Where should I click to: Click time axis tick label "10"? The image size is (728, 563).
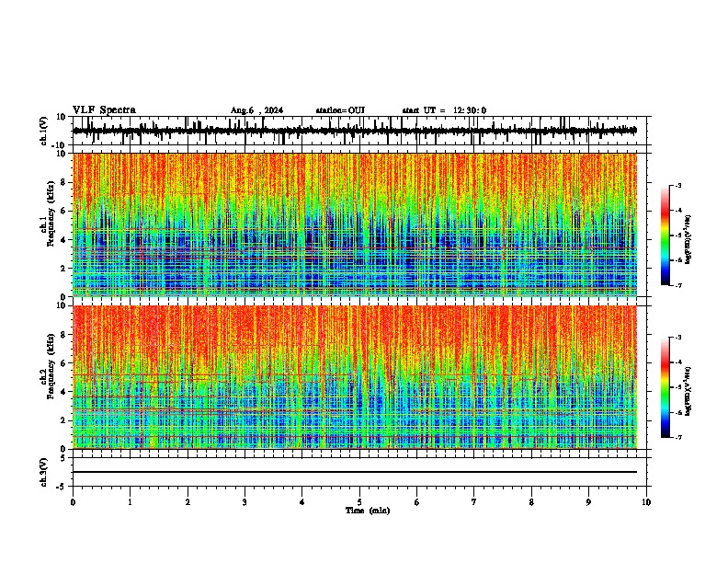(x=646, y=502)
